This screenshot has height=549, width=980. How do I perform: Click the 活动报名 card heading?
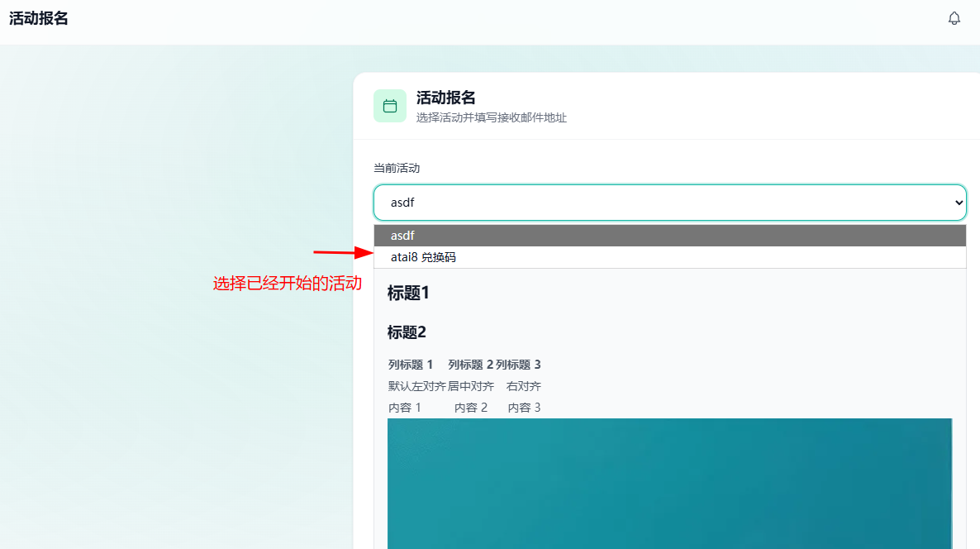[445, 98]
